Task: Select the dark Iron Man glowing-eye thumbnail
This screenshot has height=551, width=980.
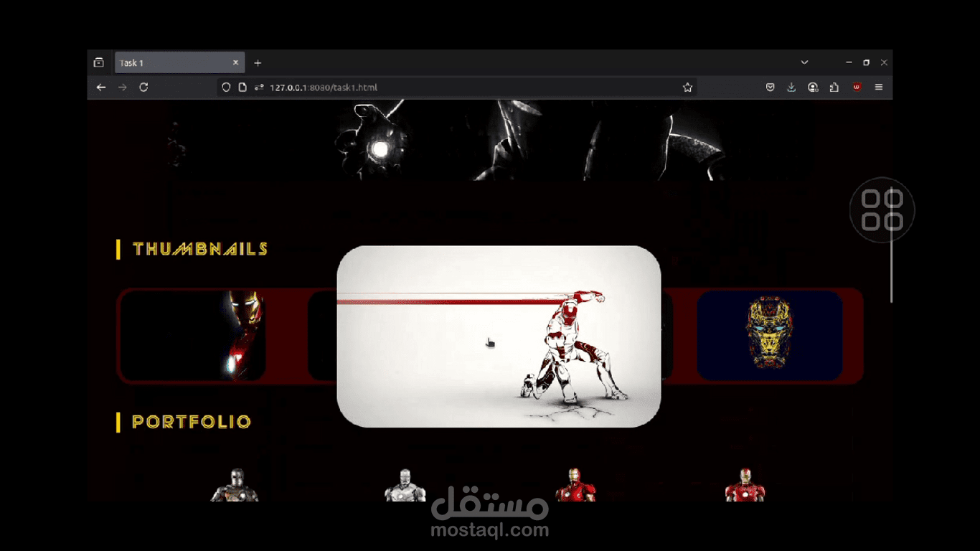Action: (x=194, y=335)
